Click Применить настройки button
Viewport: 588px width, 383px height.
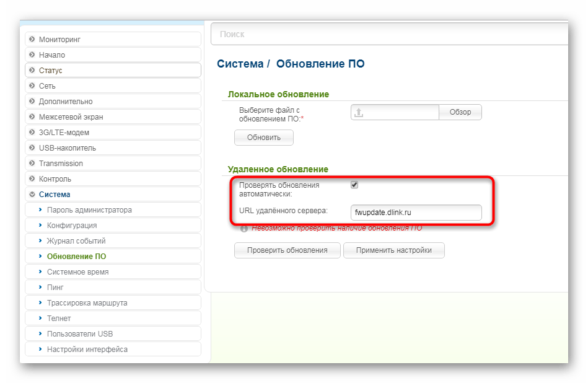click(x=393, y=250)
